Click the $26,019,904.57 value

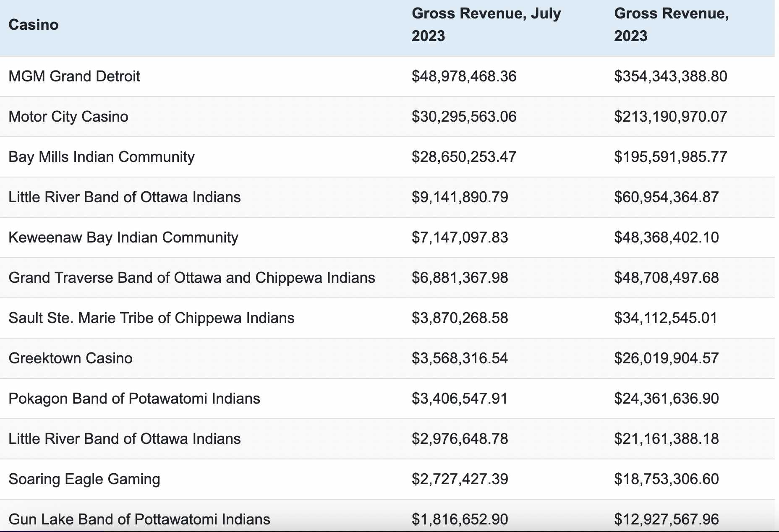(667, 358)
